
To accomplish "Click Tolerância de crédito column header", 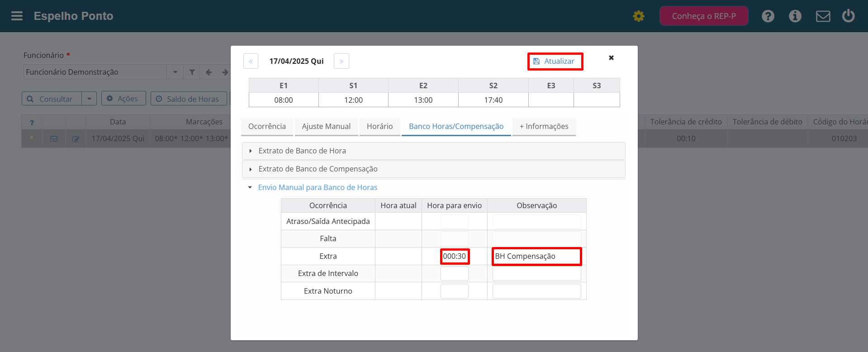I will [x=686, y=122].
